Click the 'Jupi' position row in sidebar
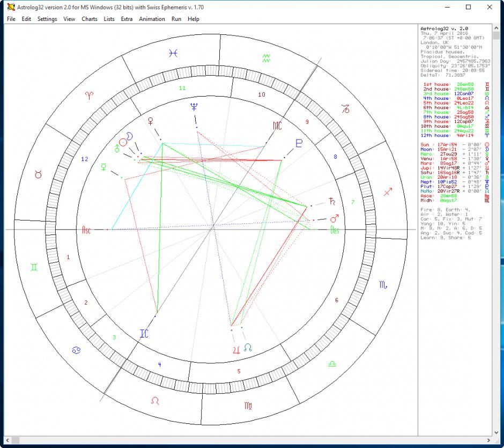 point(455,168)
